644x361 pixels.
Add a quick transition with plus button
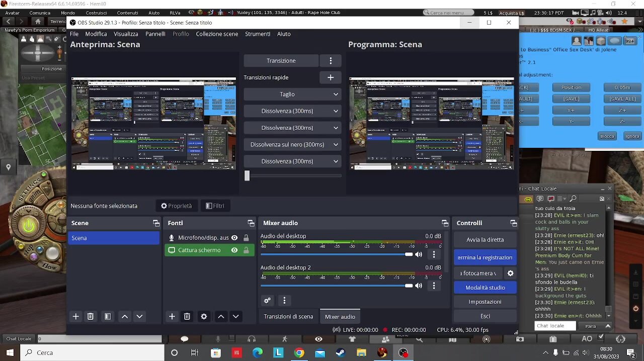331,77
